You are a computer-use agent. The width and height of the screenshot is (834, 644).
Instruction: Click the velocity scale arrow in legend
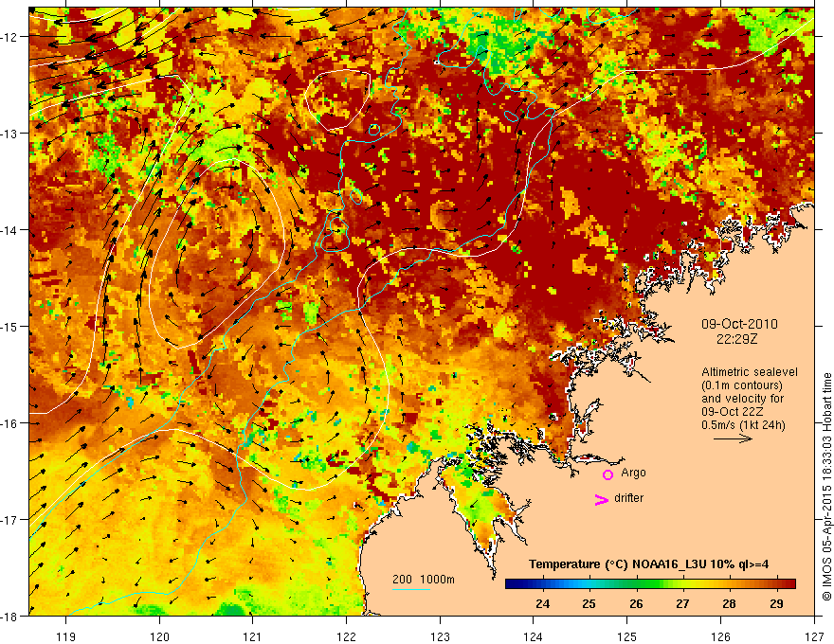[x=733, y=438]
